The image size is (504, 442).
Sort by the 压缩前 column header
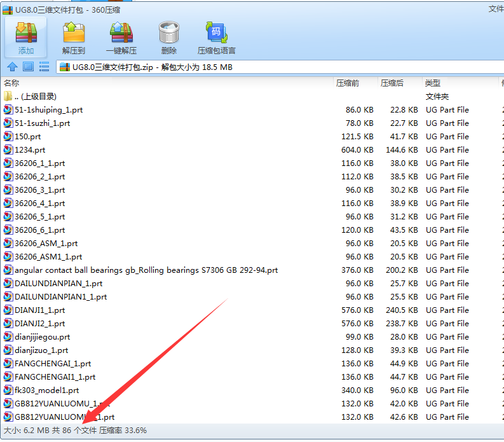[348, 83]
